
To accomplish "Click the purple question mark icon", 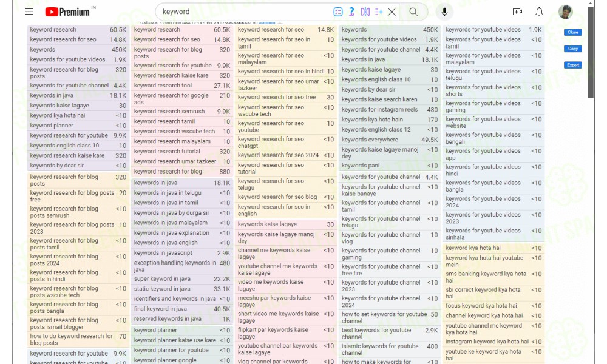I will tap(351, 12).
